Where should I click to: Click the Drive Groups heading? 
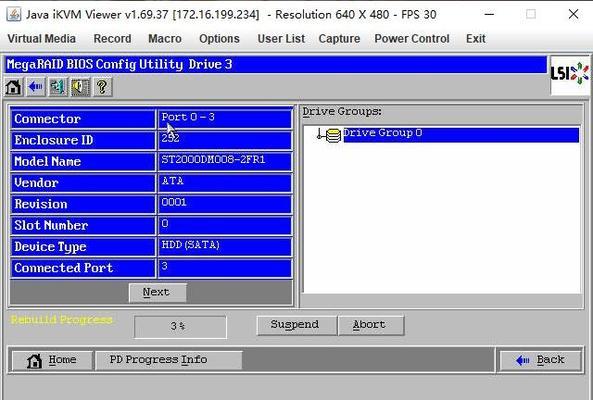[342, 112]
